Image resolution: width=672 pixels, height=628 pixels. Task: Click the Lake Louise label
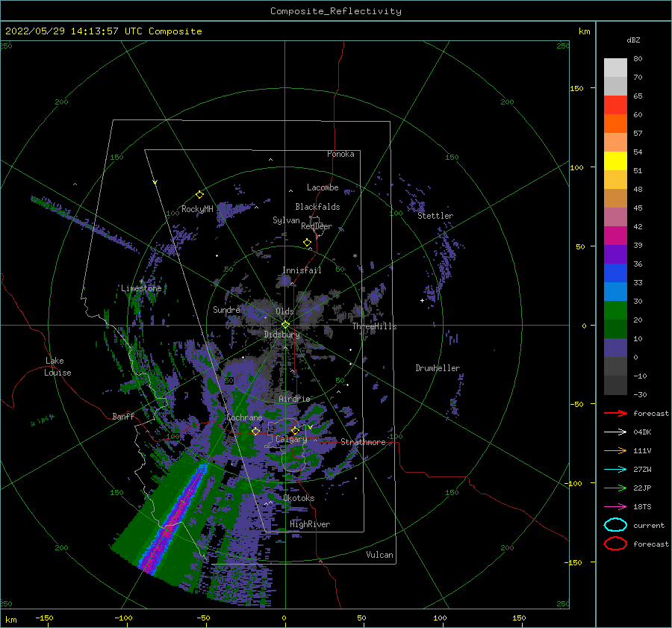pyautogui.click(x=57, y=367)
